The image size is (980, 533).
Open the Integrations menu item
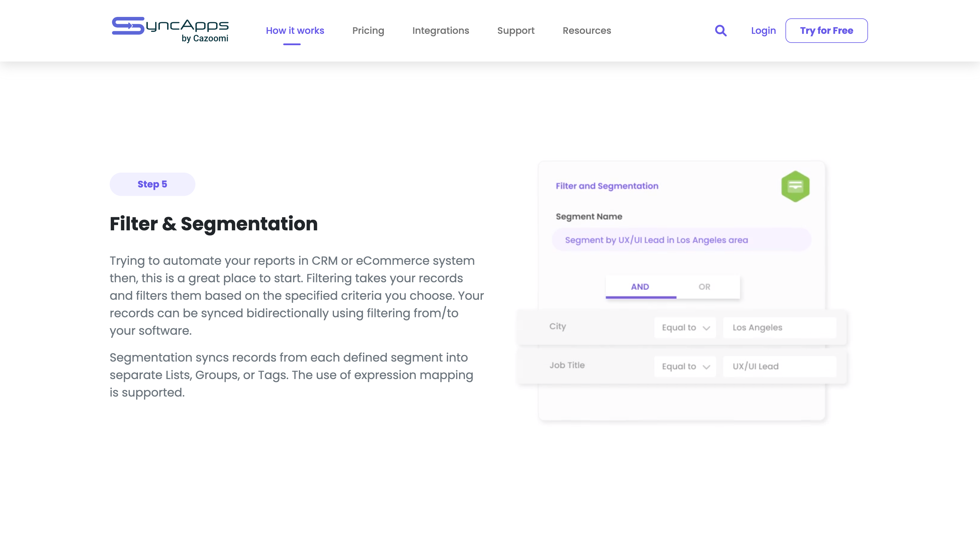pyautogui.click(x=440, y=30)
